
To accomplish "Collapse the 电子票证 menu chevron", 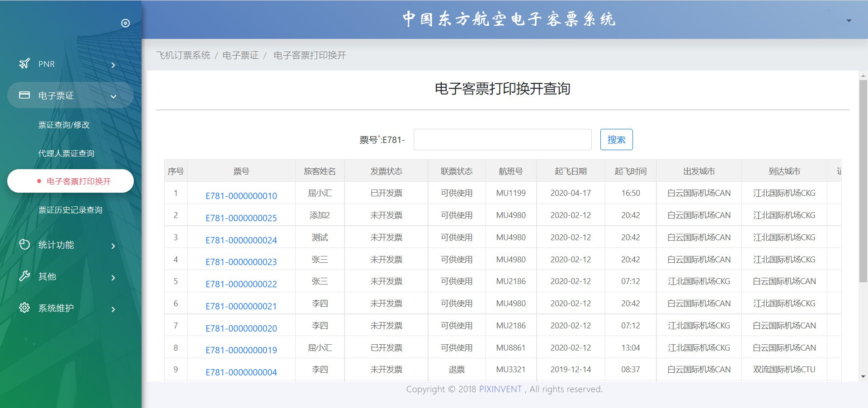I will 113,96.
